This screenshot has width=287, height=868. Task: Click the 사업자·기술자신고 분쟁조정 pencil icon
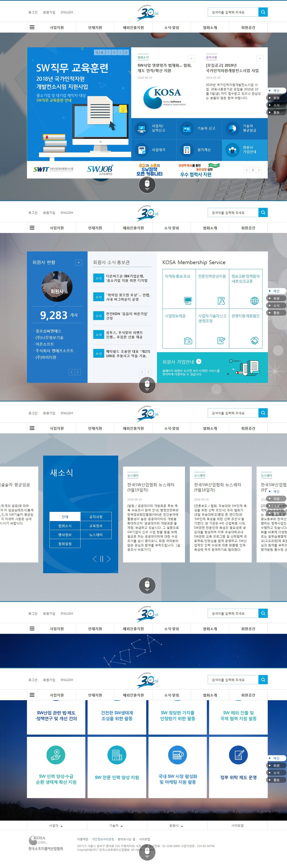pos(221,341)
